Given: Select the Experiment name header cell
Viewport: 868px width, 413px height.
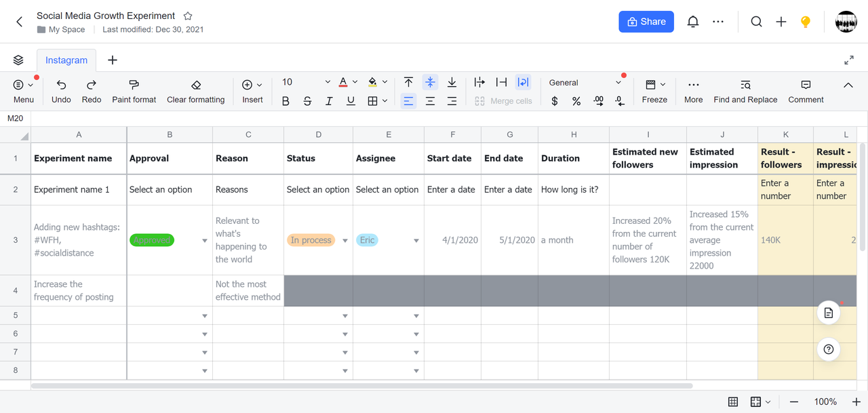Looking at the screenshot, I should tap(79, 159).
